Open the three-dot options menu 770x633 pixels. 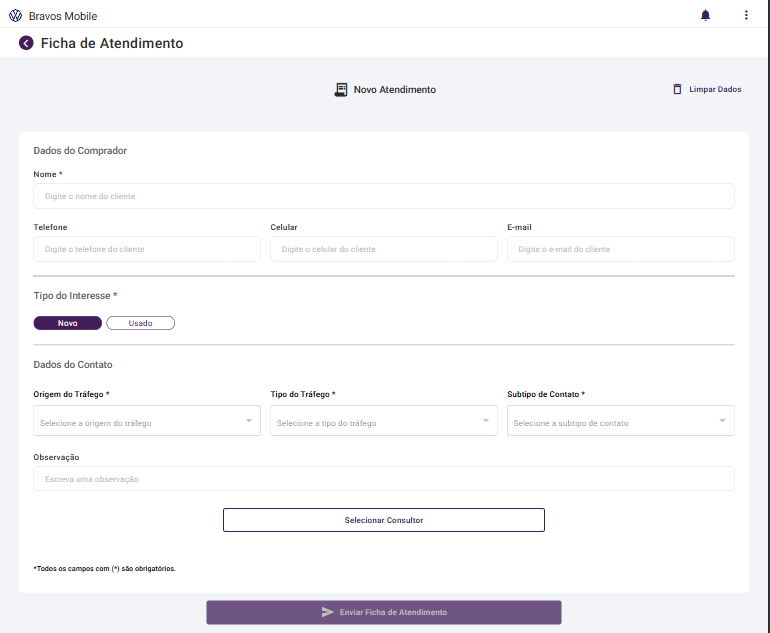[746, 15]
